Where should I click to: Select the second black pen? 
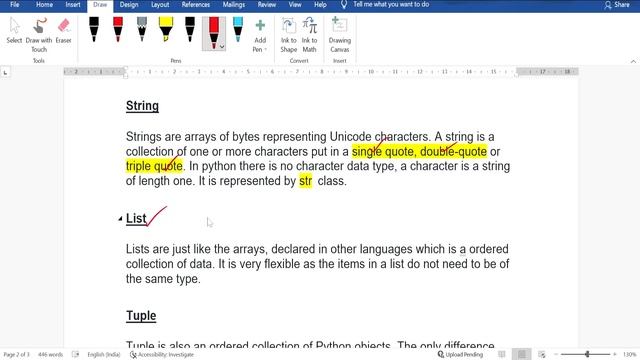coord(190,29)
